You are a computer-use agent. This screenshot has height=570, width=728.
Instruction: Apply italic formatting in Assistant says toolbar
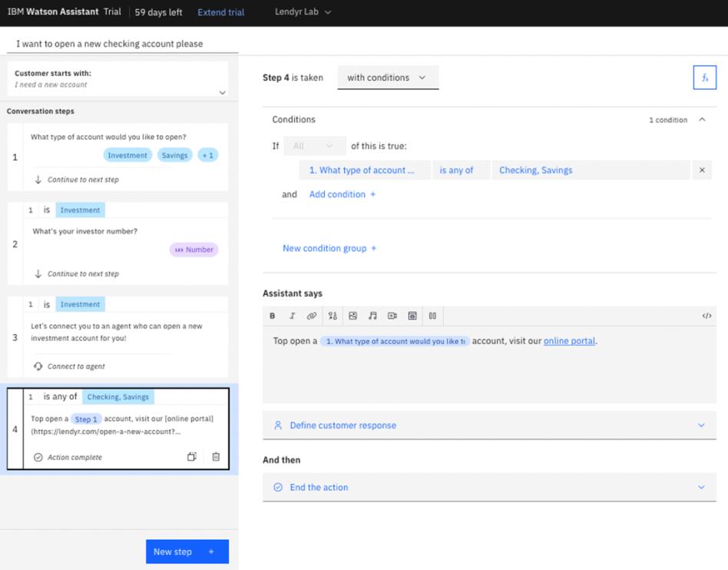click(292, 316)
